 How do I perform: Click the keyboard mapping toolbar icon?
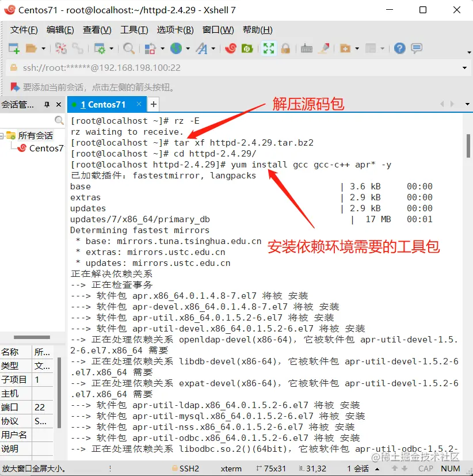click(x=307, y=48)
